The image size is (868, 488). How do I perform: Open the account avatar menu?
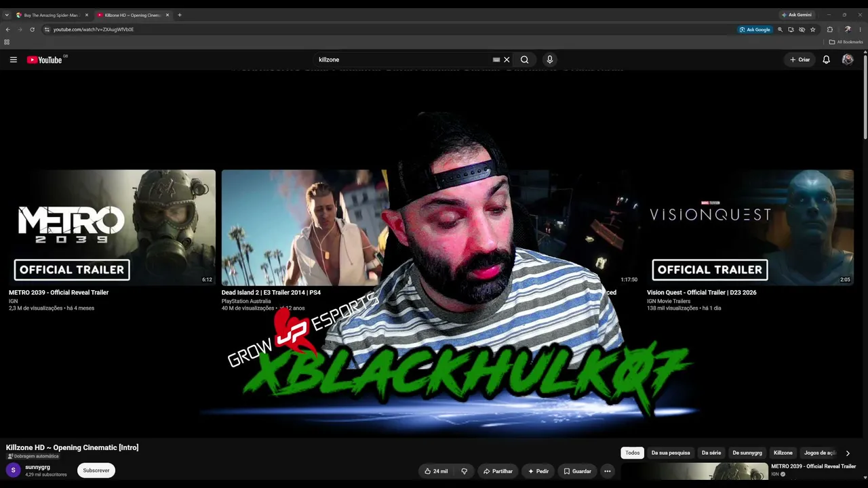[848, 60]
